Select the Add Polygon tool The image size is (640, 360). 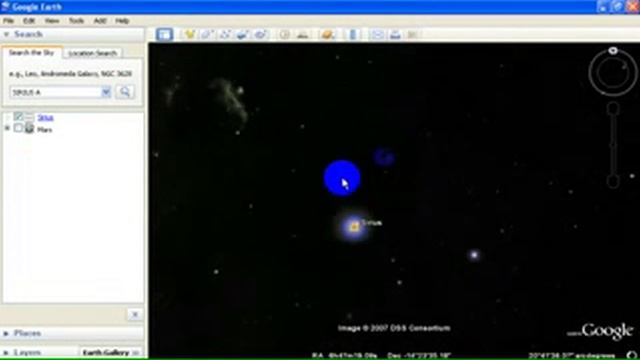(207, 34)
